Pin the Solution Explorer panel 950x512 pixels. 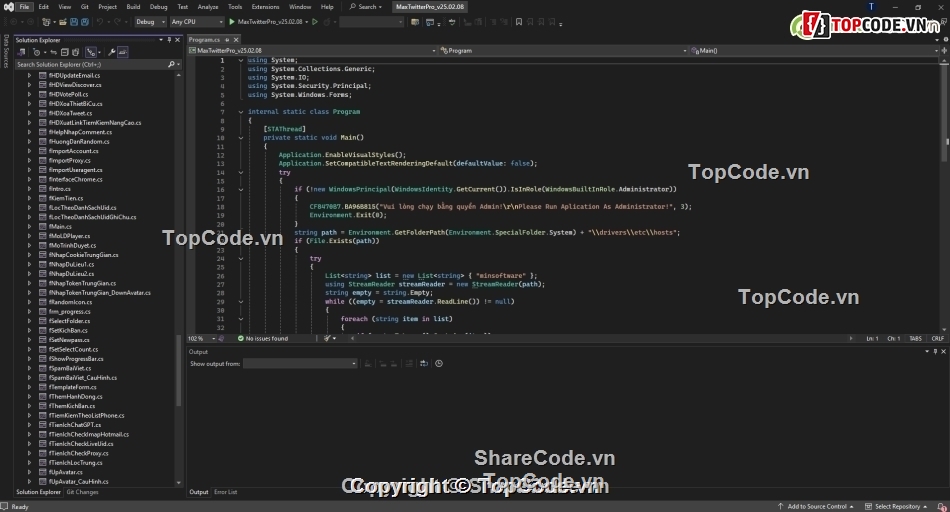[169, 40]
